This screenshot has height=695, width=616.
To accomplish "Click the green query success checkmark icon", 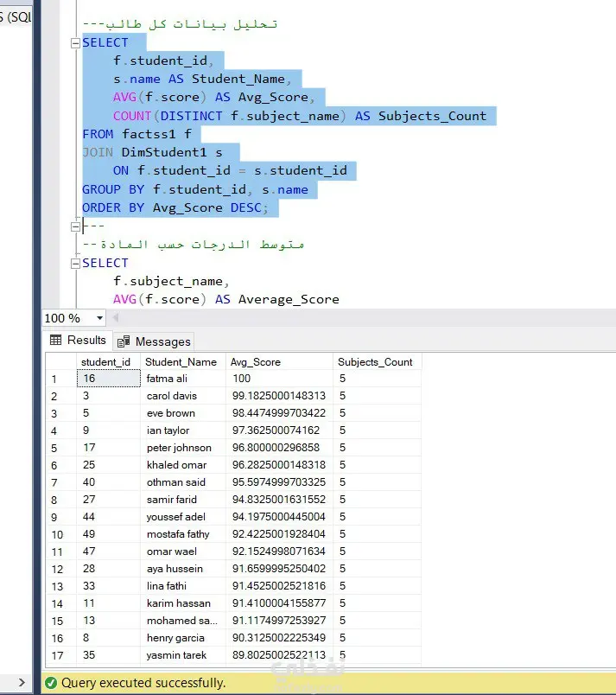I will pyautogui.click(x=51, y=683).
